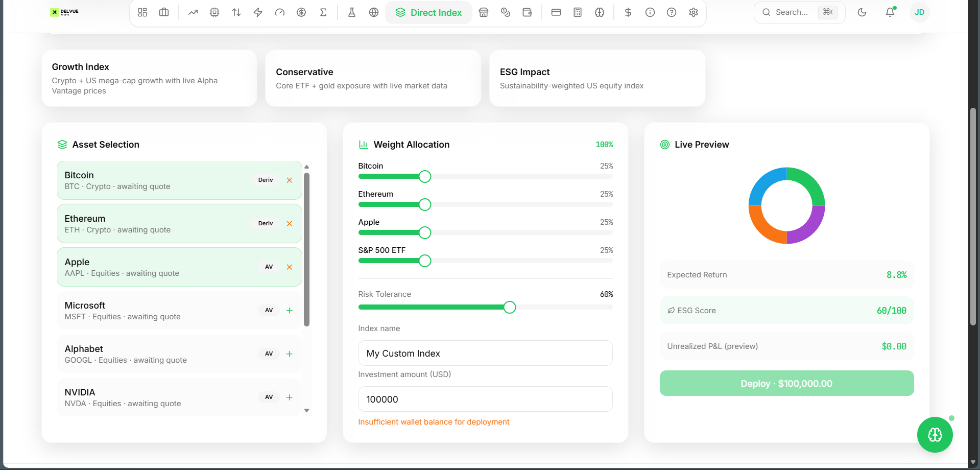Open the settings gear icon
This screenshot has width=980, height=470.
pyautogui.click(x=694, y=12)
